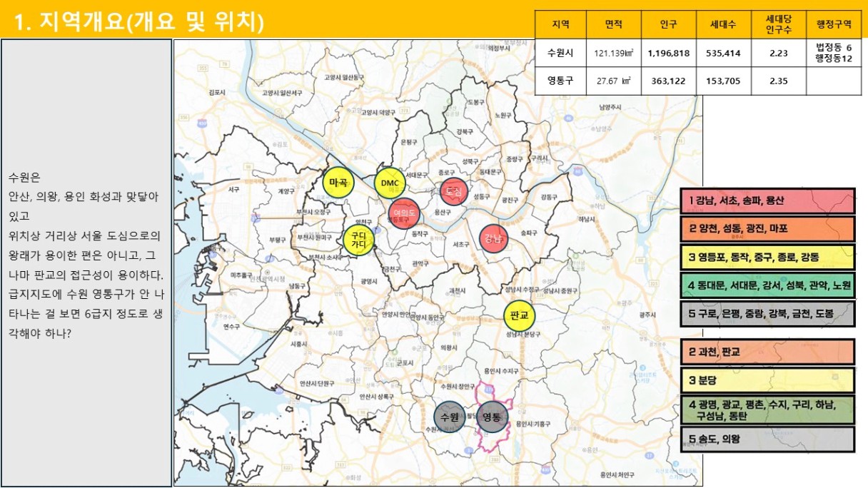Select the red 강남 circle marker

click(x=493, y=238)
